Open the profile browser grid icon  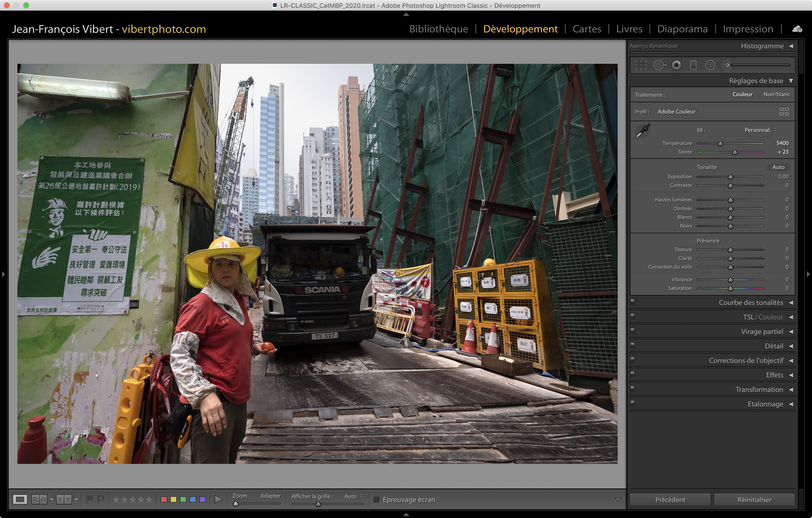[784, 112]
